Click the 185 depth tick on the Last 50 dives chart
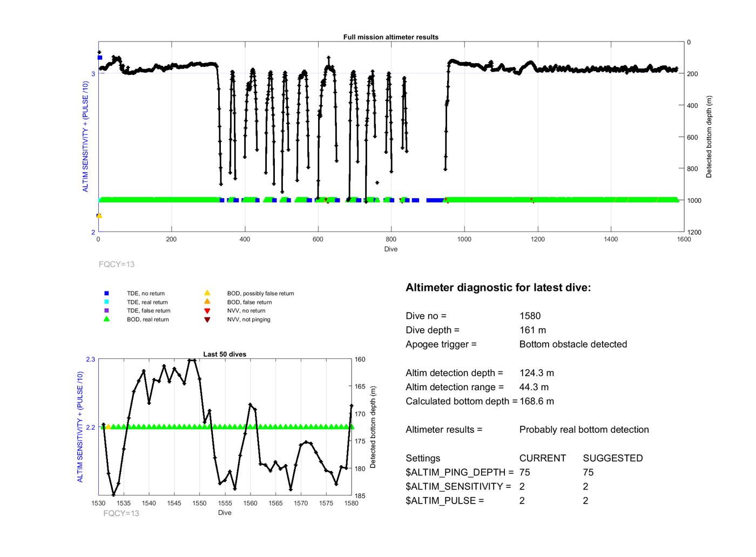The image size is (756, 557). pos(360,496)
